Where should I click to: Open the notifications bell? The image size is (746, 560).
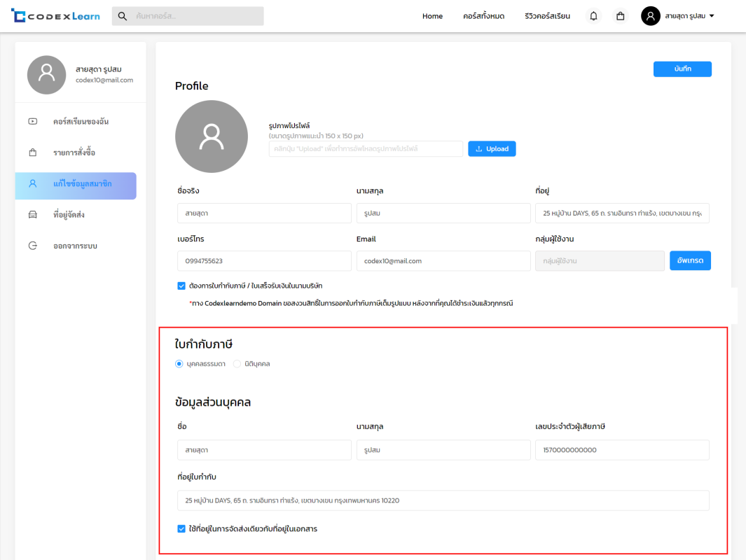(593, 16)
